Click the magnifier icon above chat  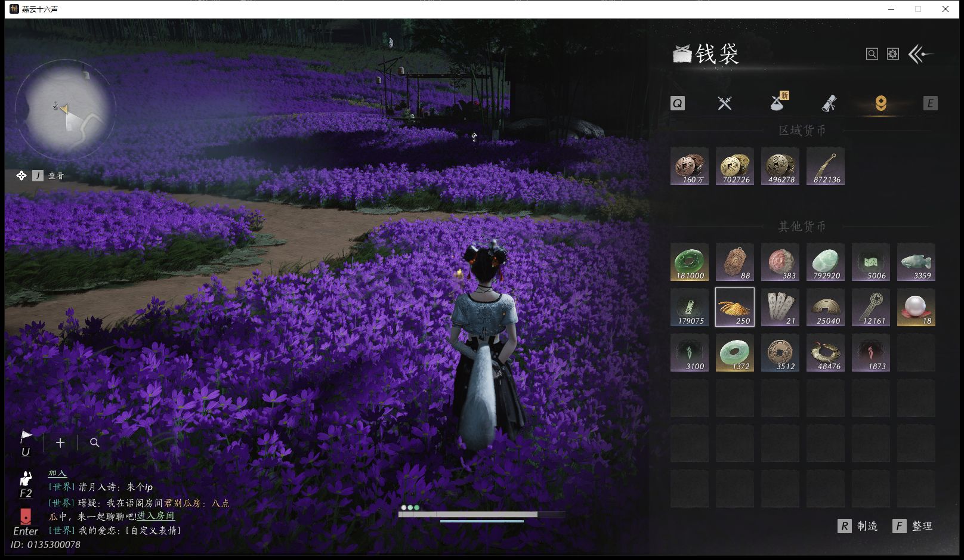pos(94,443)
